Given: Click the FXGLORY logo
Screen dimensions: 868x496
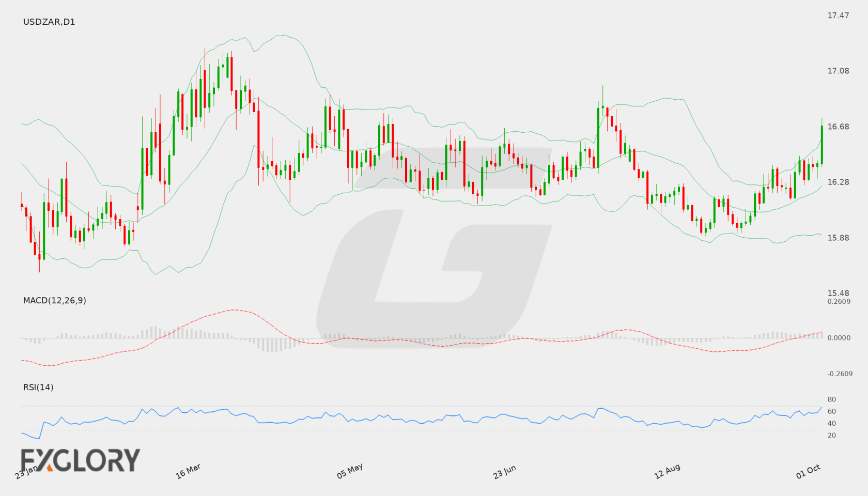Looking at the screenshot, I should coord(81,460).
